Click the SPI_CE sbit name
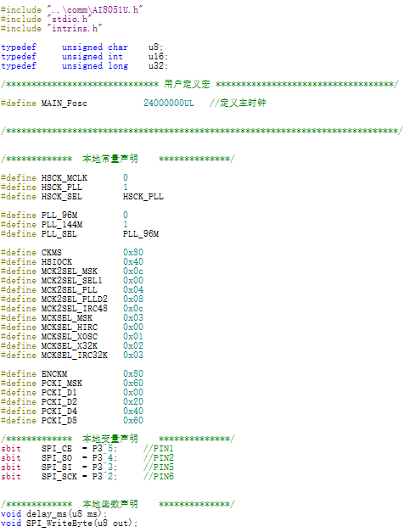Image resolution: width=409 pixels, height=532 pixels. 57,449
